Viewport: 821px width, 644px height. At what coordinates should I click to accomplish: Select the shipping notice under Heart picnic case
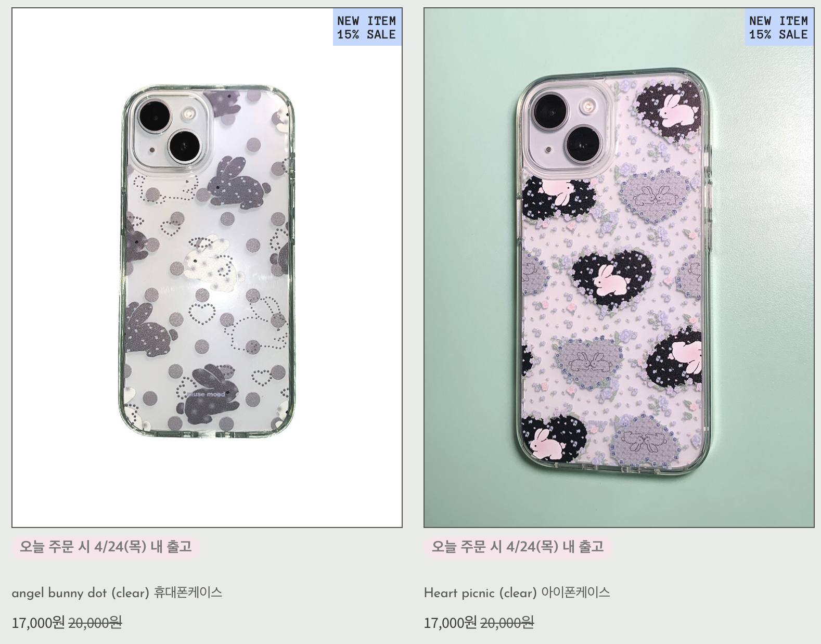518,547
